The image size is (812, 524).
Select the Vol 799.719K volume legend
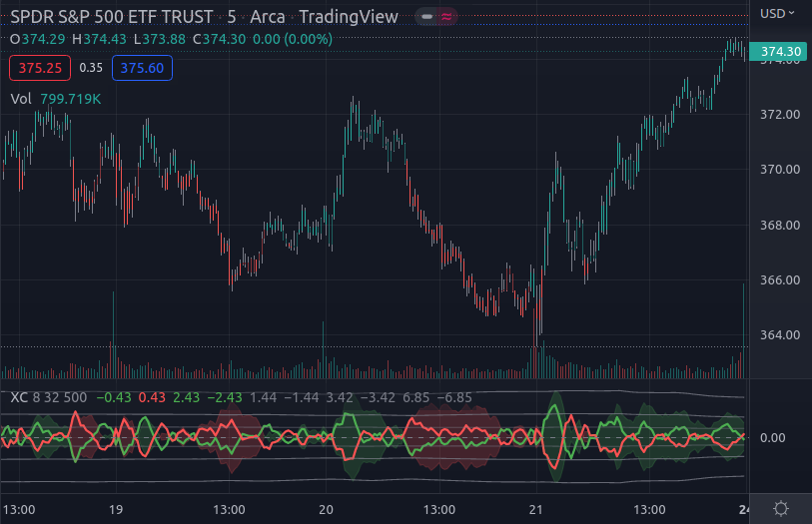pos(55,99)
